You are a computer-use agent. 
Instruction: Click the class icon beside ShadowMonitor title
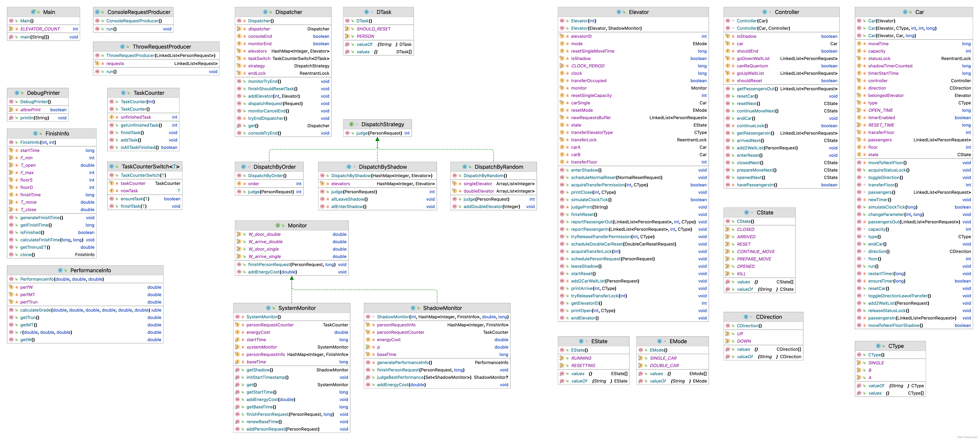coord(413,308)
